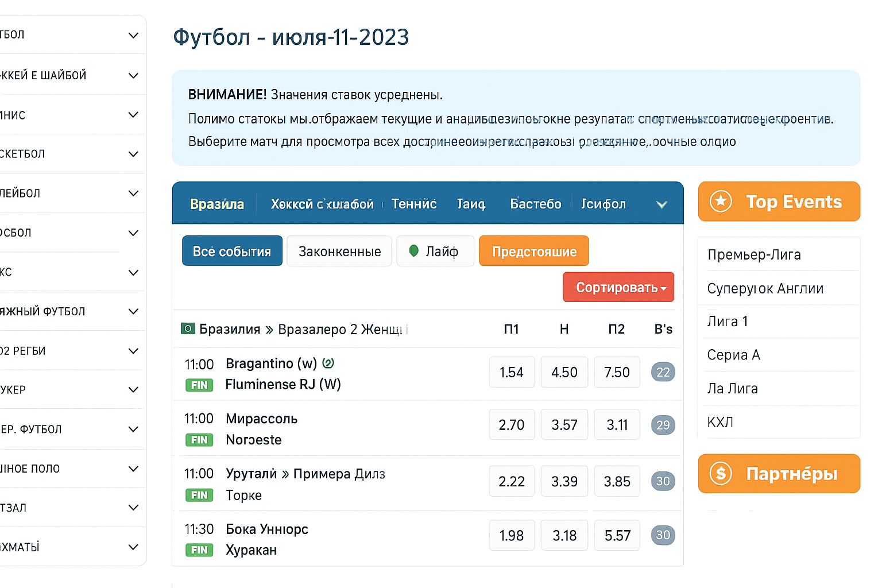Open the Сортировать dropdown

[x=618, y=287]
